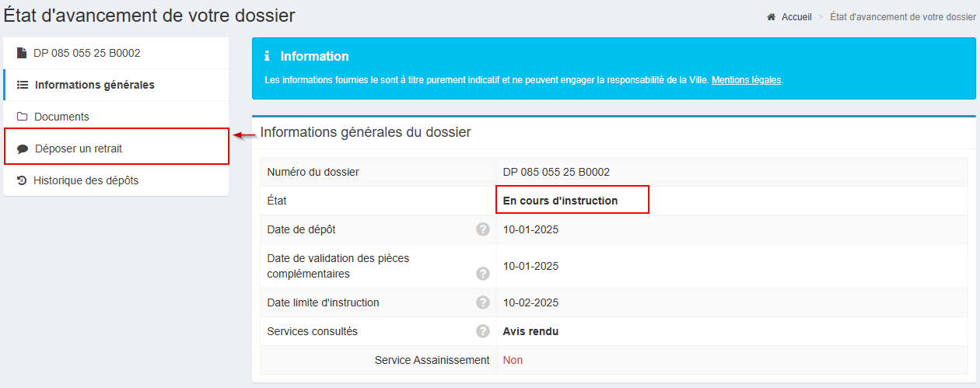This screenshot has width=980, height=388.
Task: Open the Mentions légales link
Action: tap(746, 80)
